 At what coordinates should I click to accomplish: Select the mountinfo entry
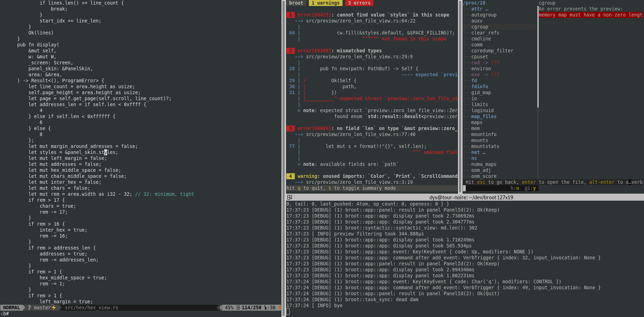point(484,134)
